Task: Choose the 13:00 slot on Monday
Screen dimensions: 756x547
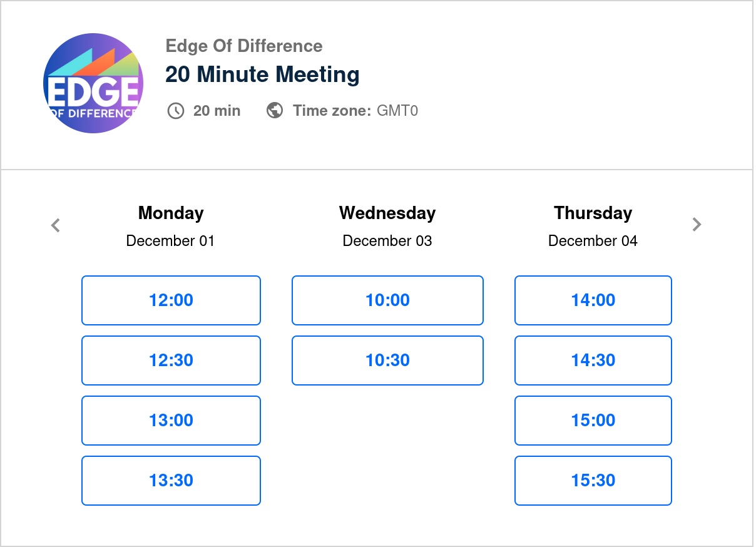Action: click(x=171, y=421)
